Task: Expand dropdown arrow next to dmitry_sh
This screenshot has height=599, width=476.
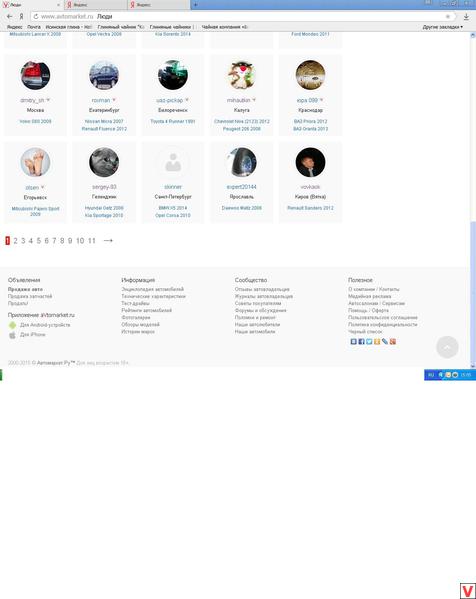Action: point(48,100)
